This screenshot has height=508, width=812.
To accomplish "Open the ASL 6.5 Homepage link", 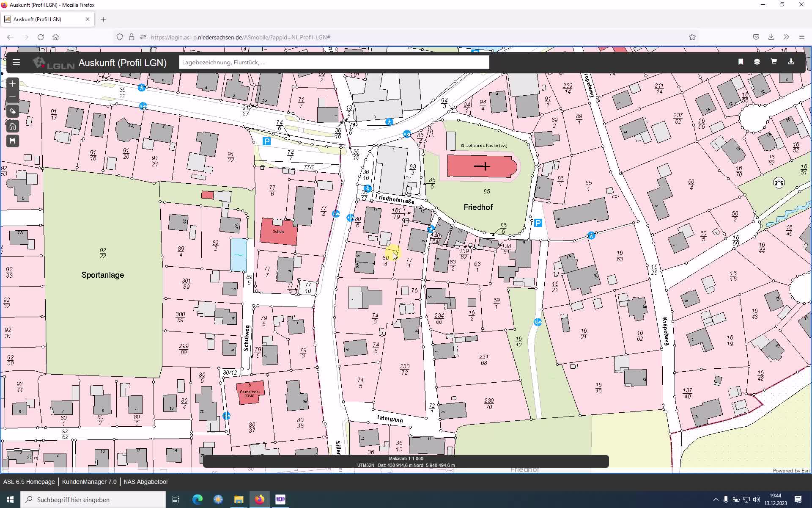I will pyautogui.click(x=29, y=482).
